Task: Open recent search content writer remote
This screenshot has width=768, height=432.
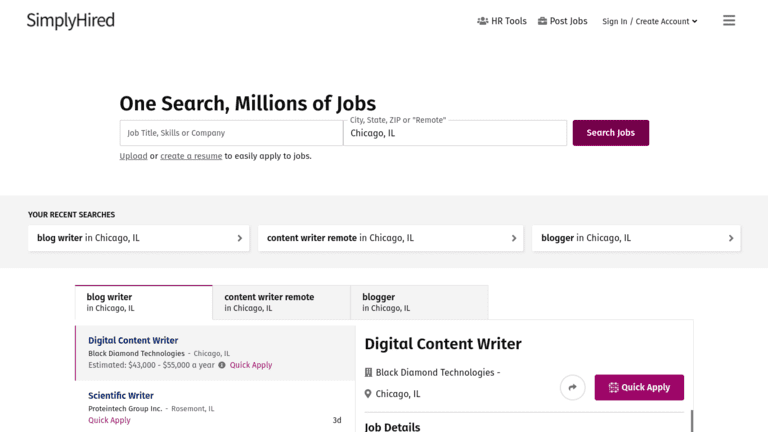Action: pos(391,238)
